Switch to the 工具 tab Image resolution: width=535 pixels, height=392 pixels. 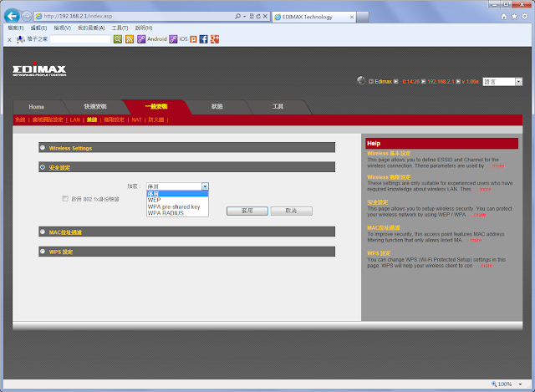278,106
